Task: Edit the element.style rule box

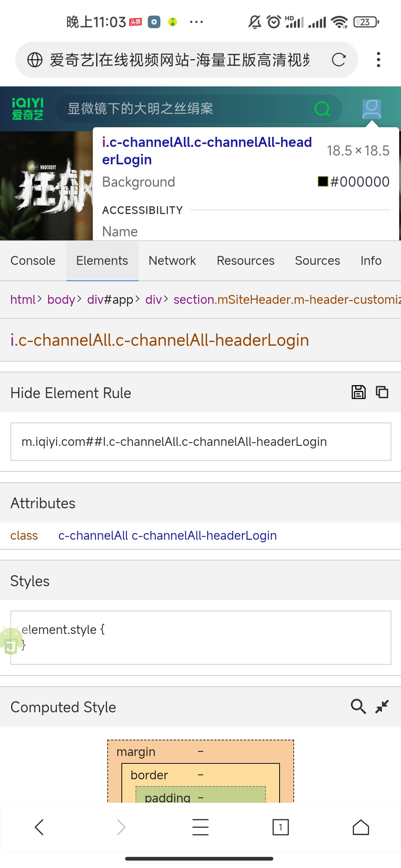Action: point(200,637)
